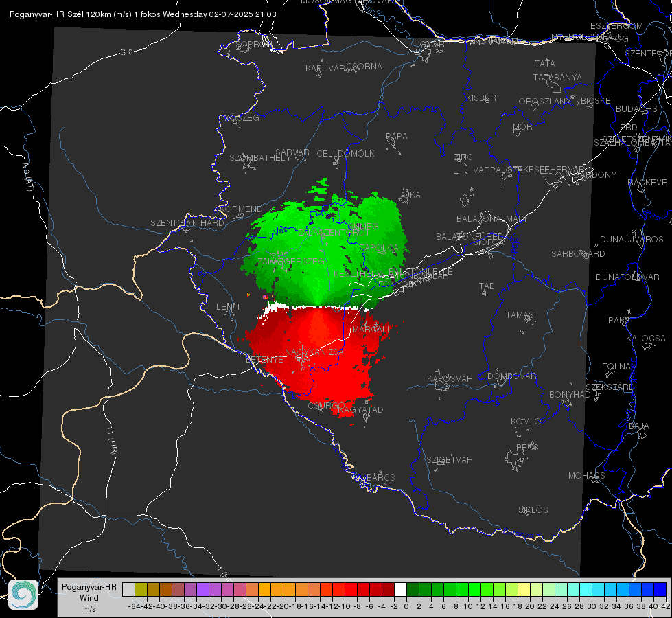The image size is (672, 618).
Task: Click the CELLDÖMÖLK city label
Action: coord(346,154)
